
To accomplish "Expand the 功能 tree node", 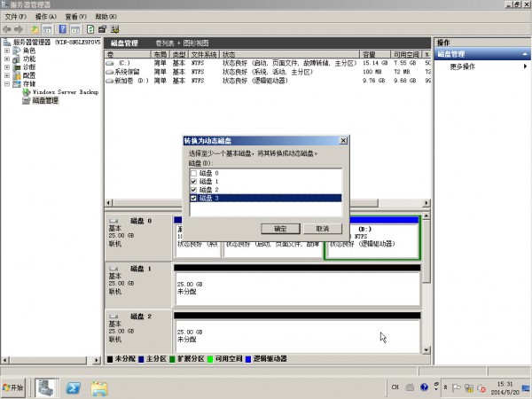I will pyautogui.click(x=7, y=59).
